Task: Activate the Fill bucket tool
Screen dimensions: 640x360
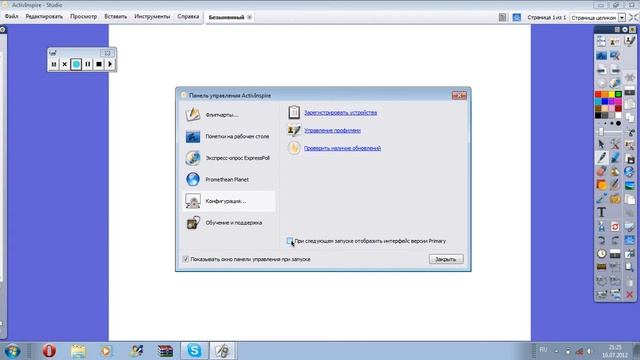Action: [x=615, y=171]
